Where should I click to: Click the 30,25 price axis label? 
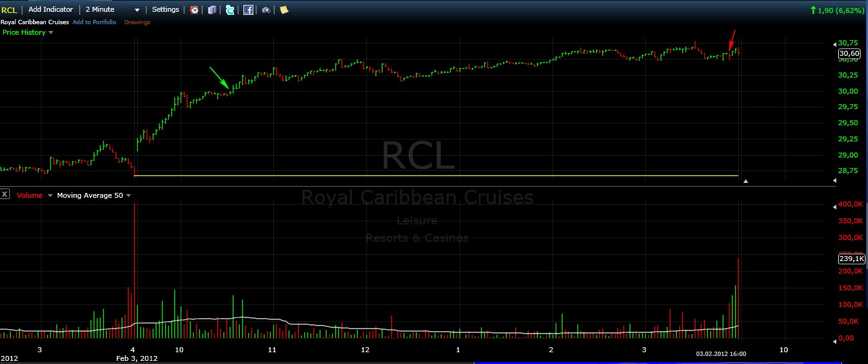pyautogui.click(x=848, y=75)
